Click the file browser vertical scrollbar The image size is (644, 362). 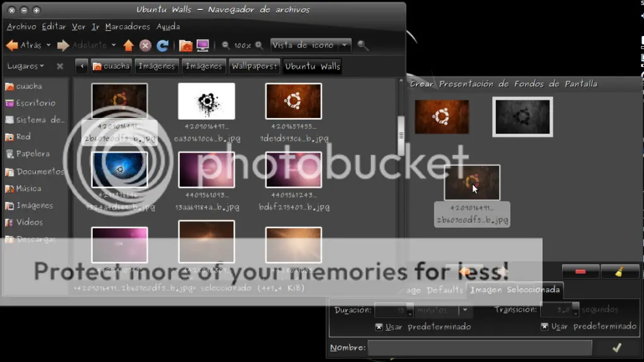pyautogui.click(x=401, y=136)
